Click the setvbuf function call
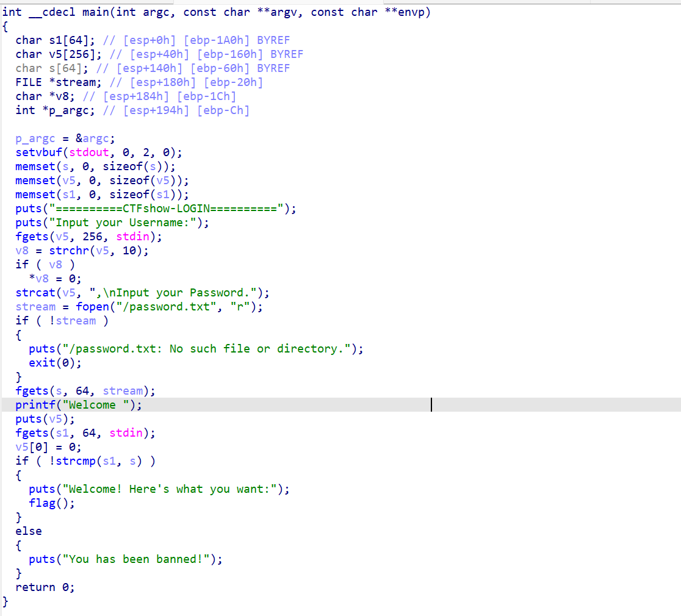The height and width of the screenshot is (616, 681). tap(38, 152)
